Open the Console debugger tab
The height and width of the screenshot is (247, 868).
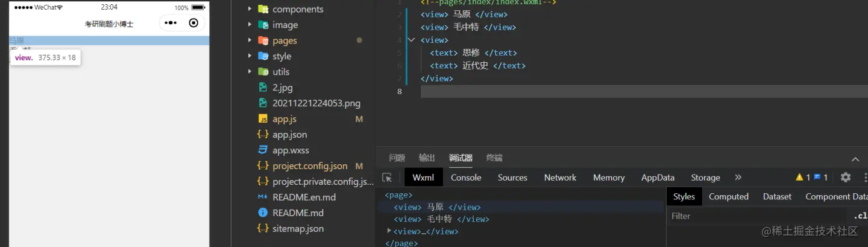click(466, 178)
